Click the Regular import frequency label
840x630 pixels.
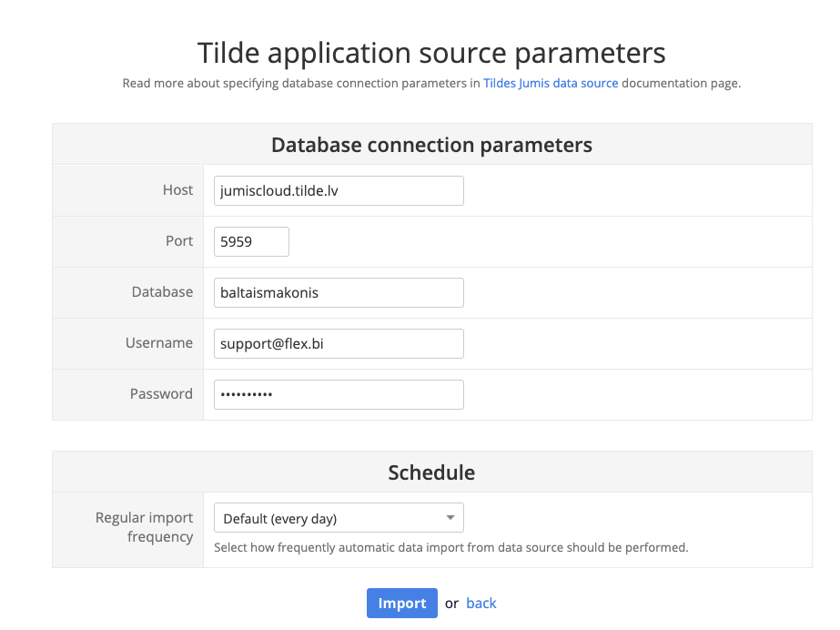pos(144,527)
